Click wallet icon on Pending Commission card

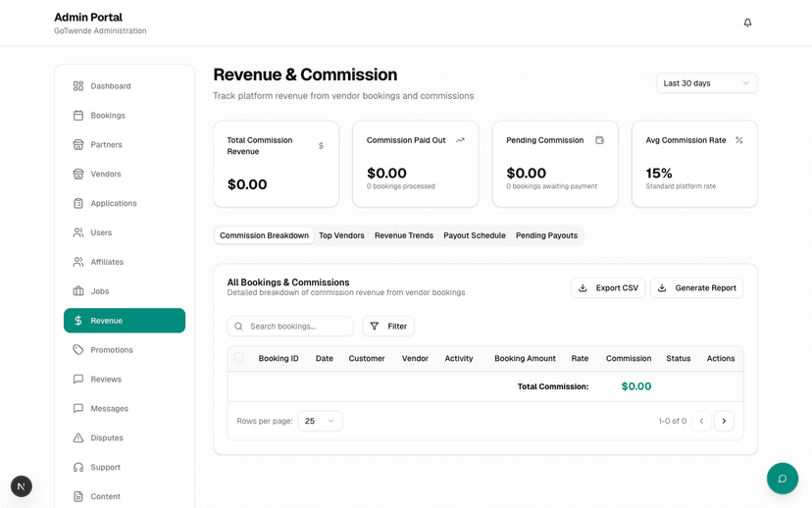coord(599,140)
